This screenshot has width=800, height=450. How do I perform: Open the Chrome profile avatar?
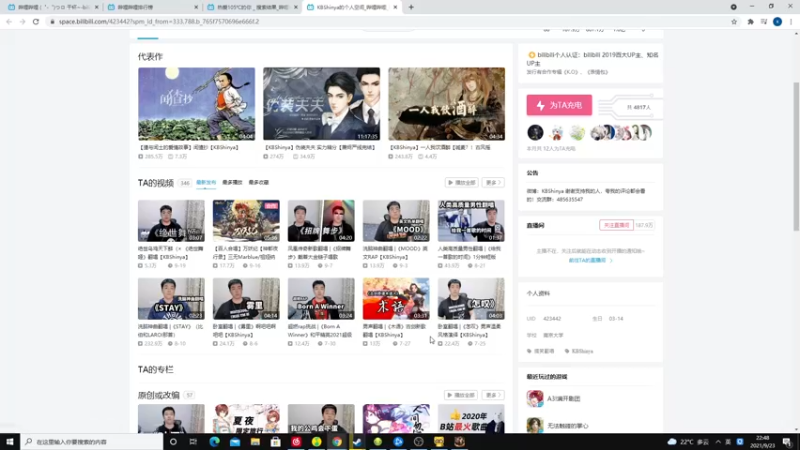777,22
